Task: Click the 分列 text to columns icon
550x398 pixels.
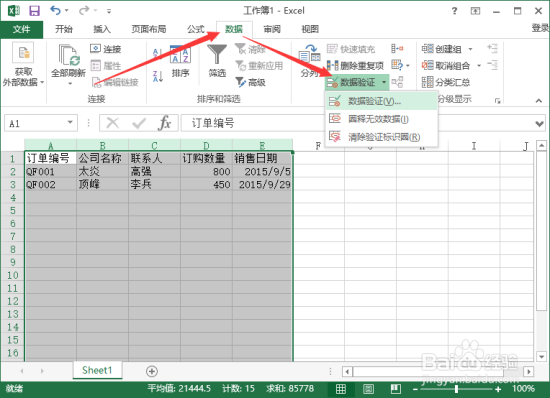Action: [x=309, y=54]
